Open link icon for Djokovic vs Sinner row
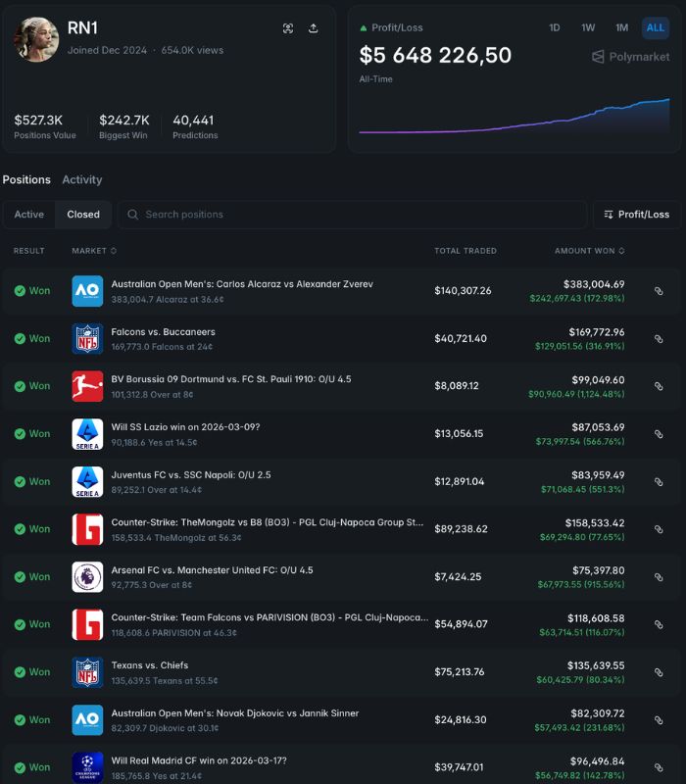The height and width of the screenshot is (784, 686). pyautogui.click(x=659, y=720)
